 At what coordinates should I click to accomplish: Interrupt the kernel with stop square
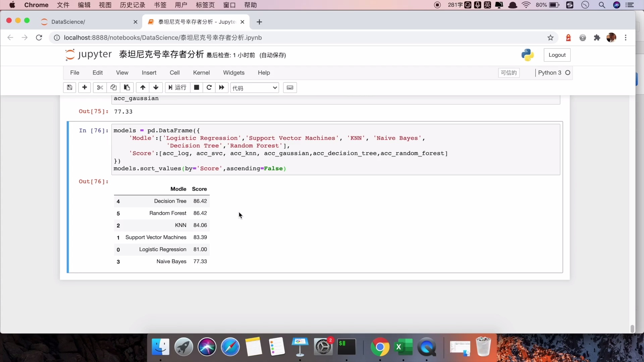[197, 87]
